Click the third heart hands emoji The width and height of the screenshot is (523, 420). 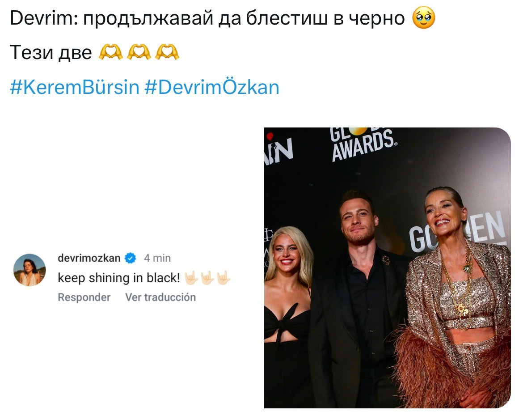pos(167,53)
